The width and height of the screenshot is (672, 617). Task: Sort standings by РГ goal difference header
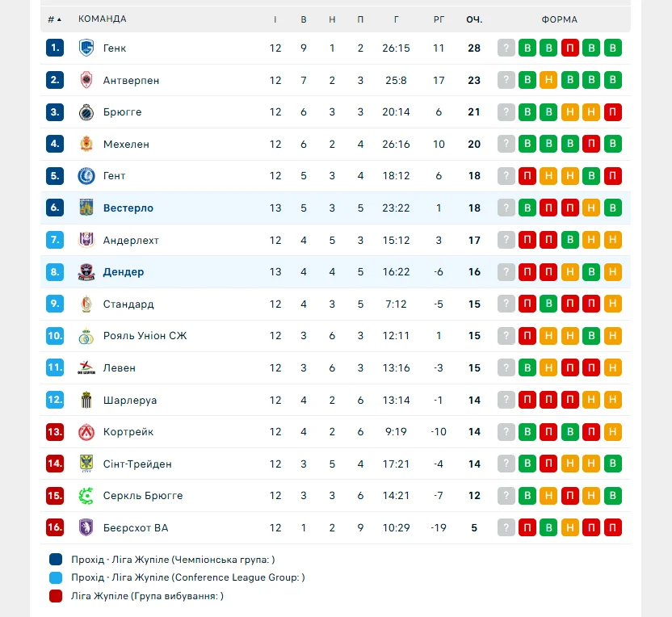pyautogui.click(x=439, y=19)
